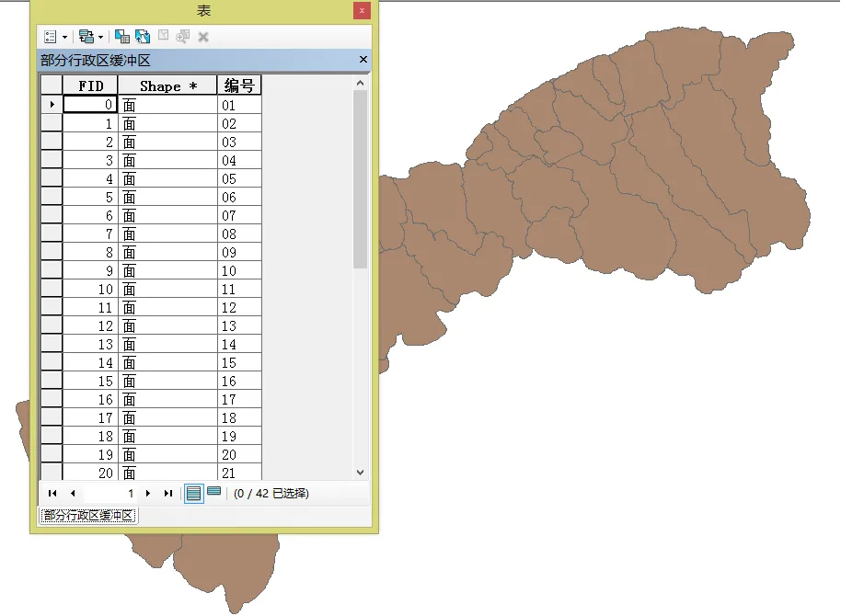Click the 编号 column header
841x616 pixels.
pyautogui.click(x=239, y=86)
